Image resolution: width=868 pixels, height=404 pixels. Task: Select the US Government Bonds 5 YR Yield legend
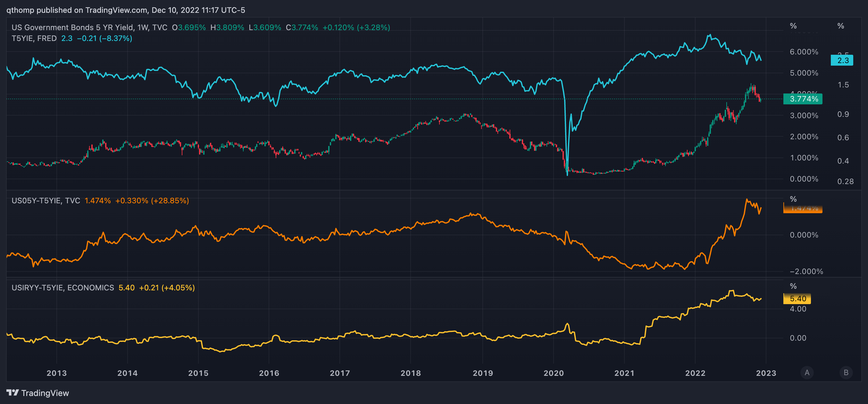(x=89, y=27)
